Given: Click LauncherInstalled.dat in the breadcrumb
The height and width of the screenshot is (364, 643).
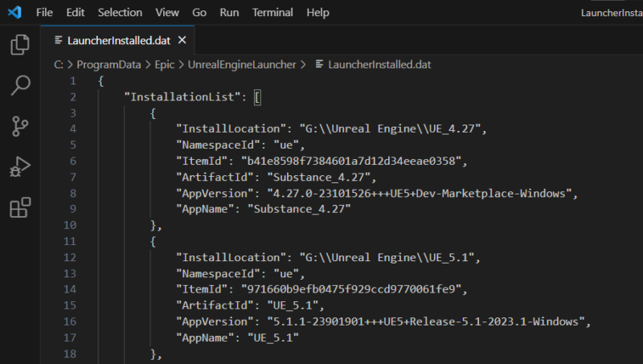Looking at the screenshot, I should point(379,65).
